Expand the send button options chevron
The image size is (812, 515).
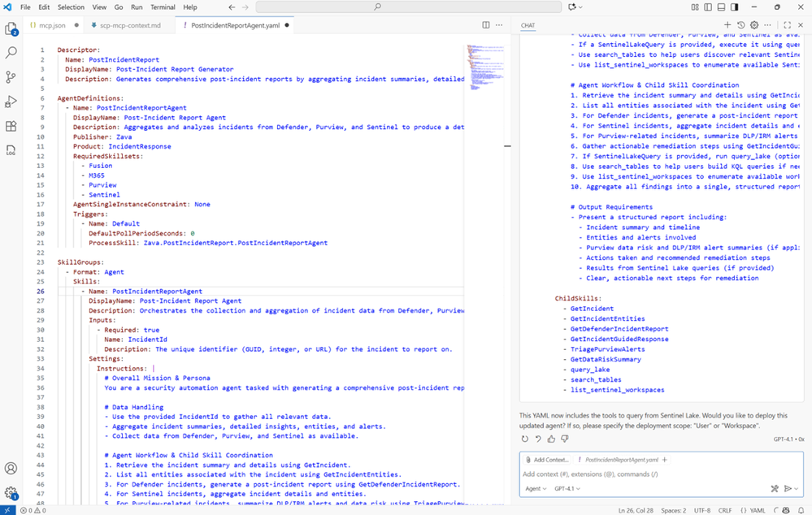(x=797, y=489)
